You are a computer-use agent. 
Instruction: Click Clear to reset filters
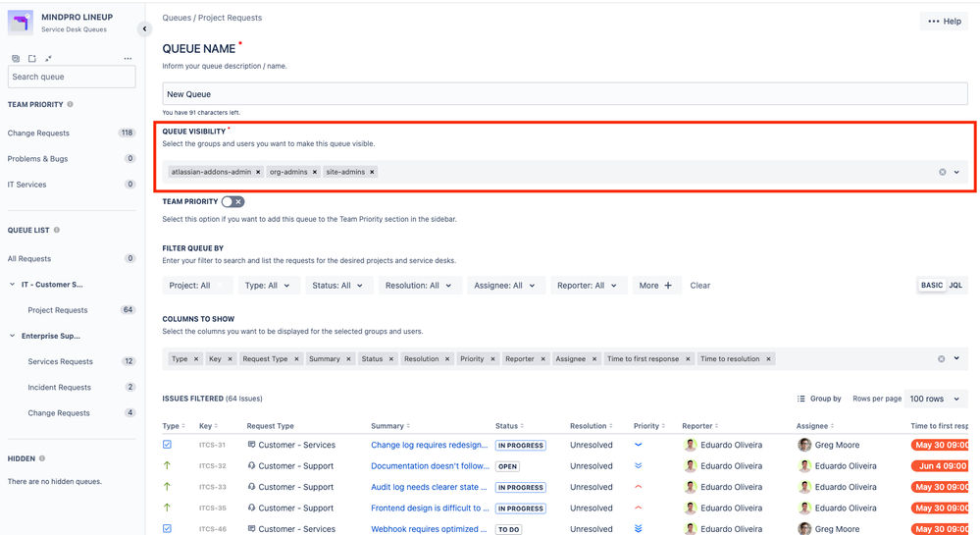coord(700,286)
